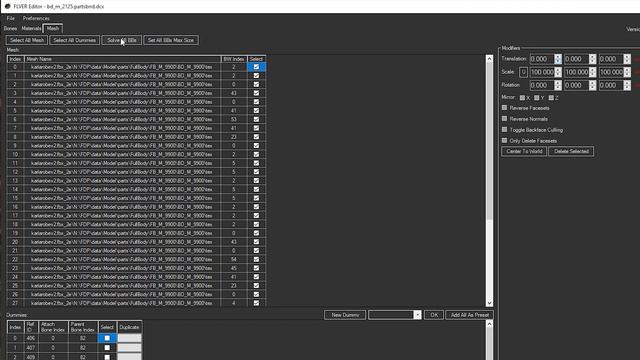Click the OK button beside dummy dropdown

[434, 315]
